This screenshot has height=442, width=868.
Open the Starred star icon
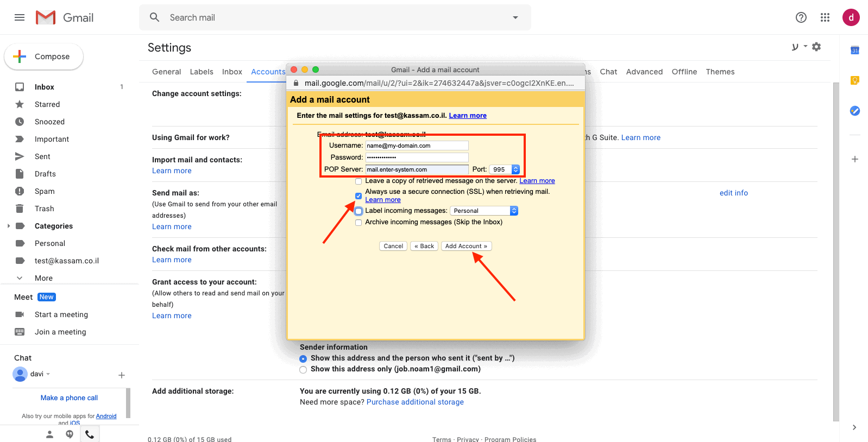[x=20, y=104]
